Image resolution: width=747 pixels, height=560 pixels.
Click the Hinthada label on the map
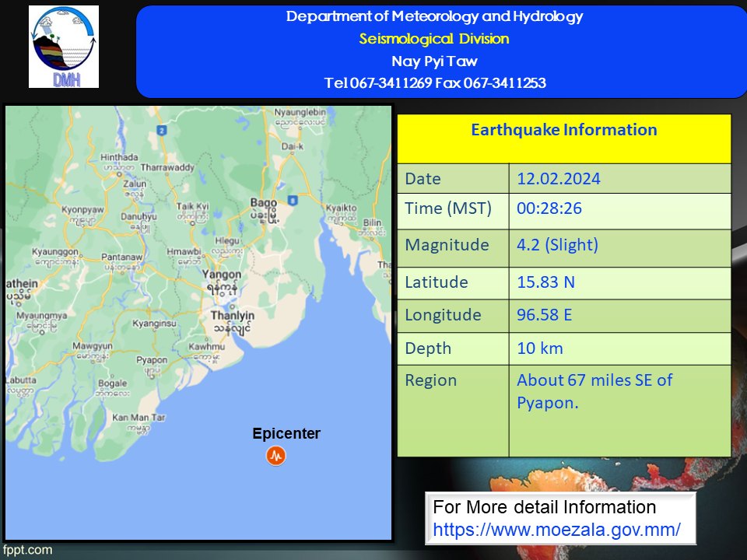point(119,157)
